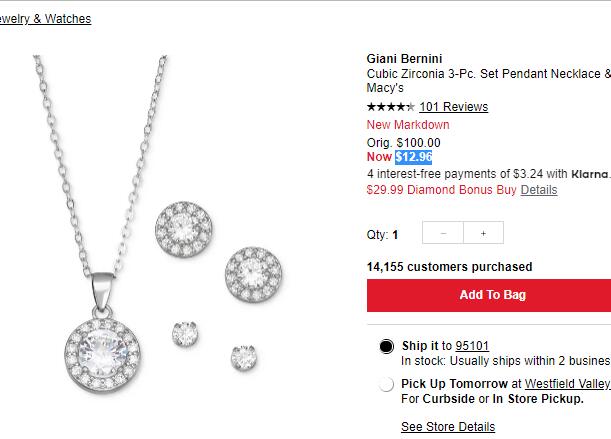Click the Westfield Valley store link
This screenshot has height=439, width=611.
coord(568,383)
